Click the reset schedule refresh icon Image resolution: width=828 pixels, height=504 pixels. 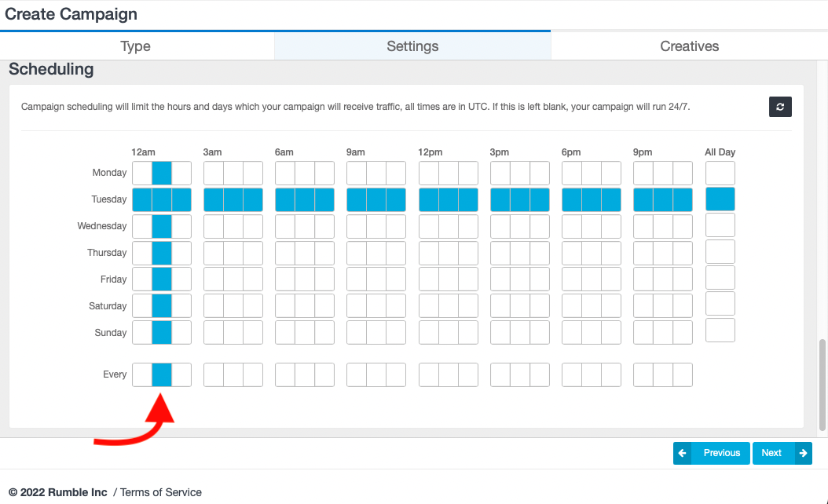(779, 107)
